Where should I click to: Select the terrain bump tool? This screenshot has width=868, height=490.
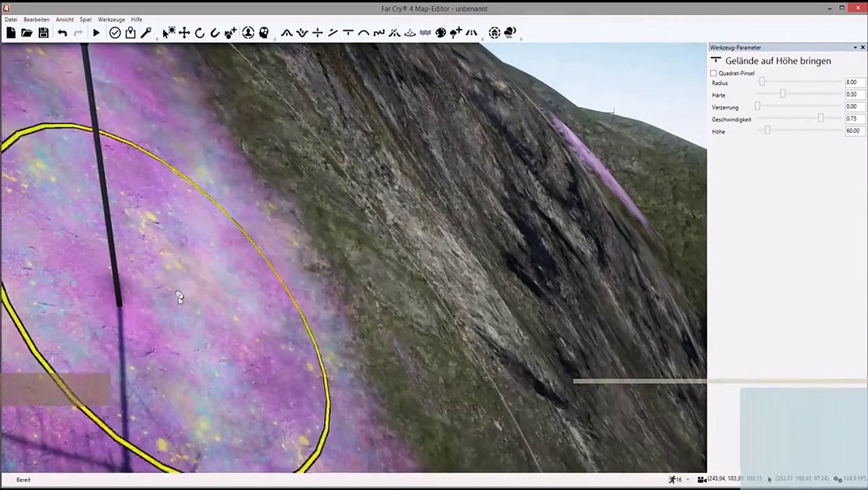[286, 33]
